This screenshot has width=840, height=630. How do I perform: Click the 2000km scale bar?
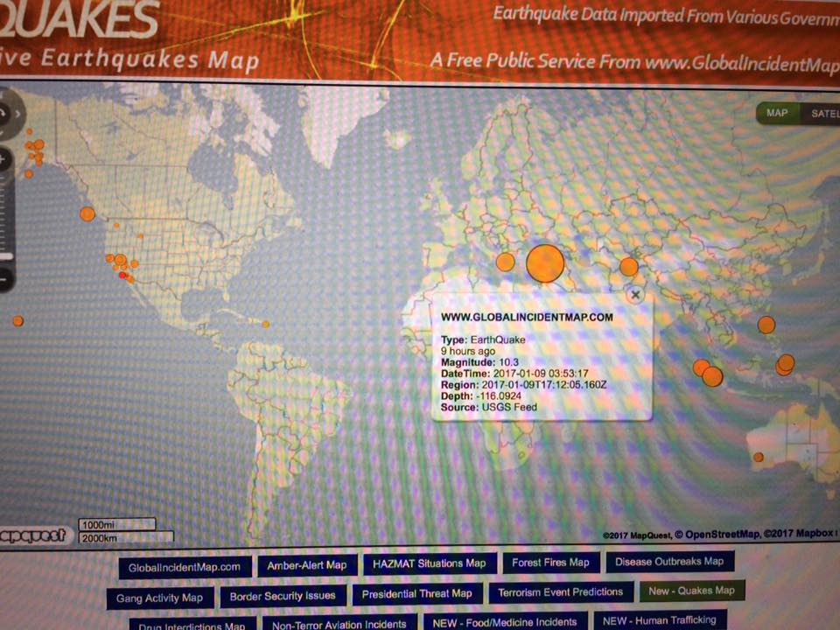[126, 537]
